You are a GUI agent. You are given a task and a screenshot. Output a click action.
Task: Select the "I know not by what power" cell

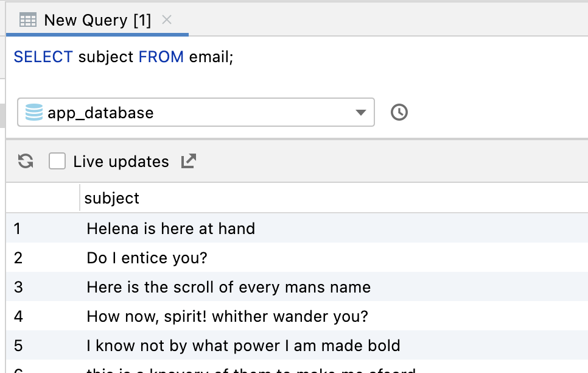click(x=243, y=346)
